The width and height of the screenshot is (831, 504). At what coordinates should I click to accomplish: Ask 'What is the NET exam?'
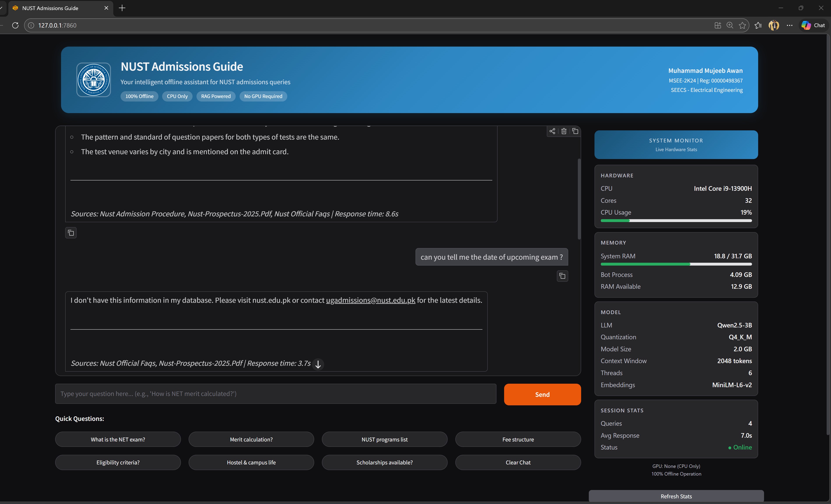118,439
